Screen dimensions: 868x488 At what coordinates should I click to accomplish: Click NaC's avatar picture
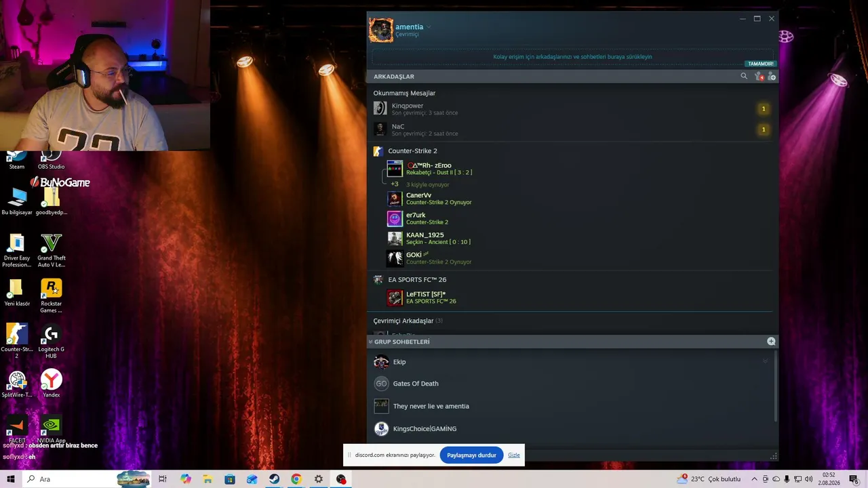tap(380, 129)
